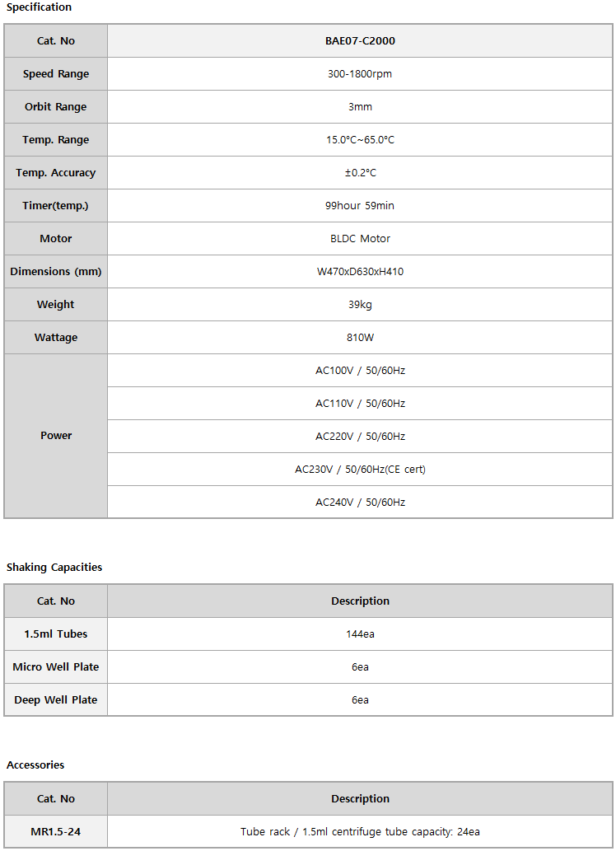Click the Micro Well Plate row label
This screenshot has width=616, height=851.
coord(56,667)
